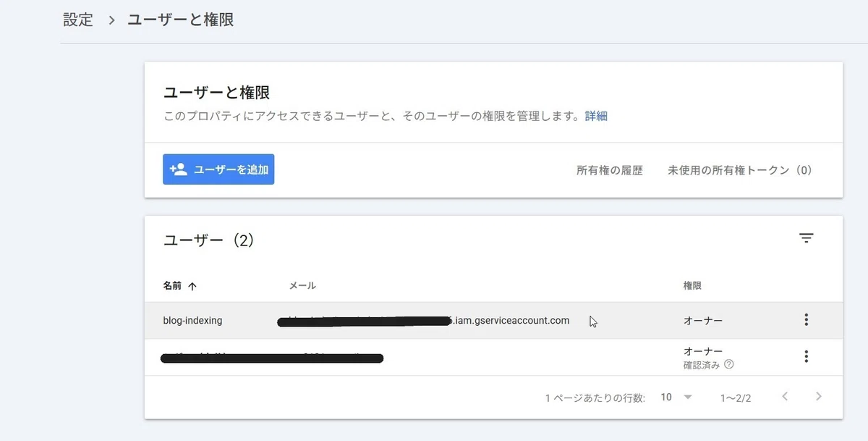Click the 1～2/2 page range text

click(x=736, y=398)
